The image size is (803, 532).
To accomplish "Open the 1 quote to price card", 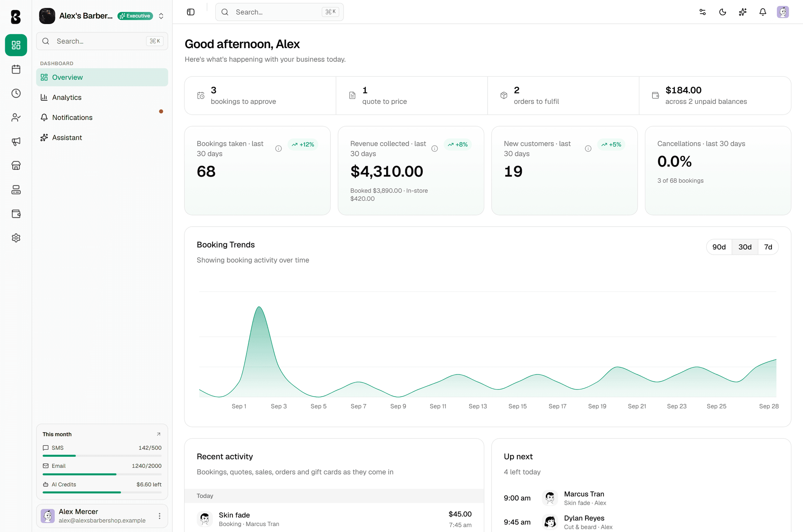I will pos(412,96).
